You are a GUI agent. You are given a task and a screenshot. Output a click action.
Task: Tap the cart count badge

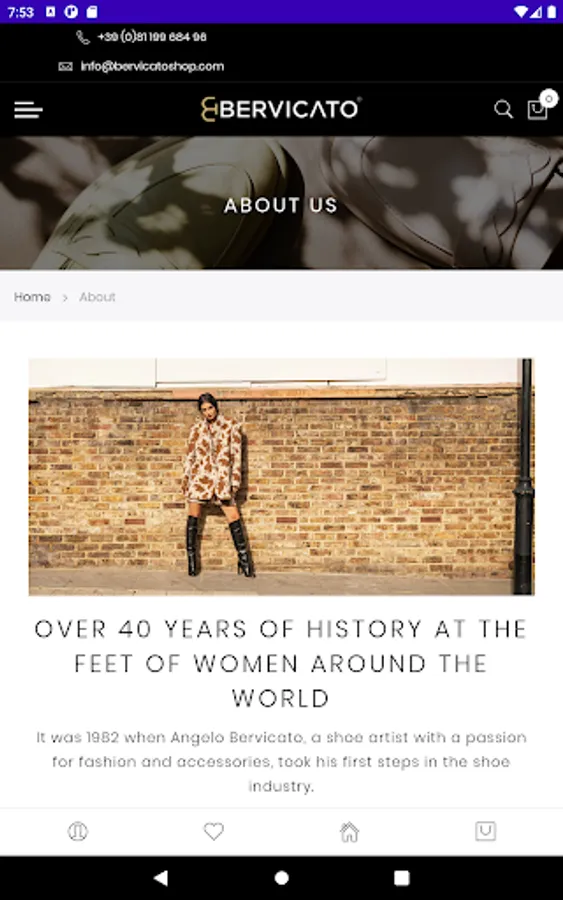point(549,99)
